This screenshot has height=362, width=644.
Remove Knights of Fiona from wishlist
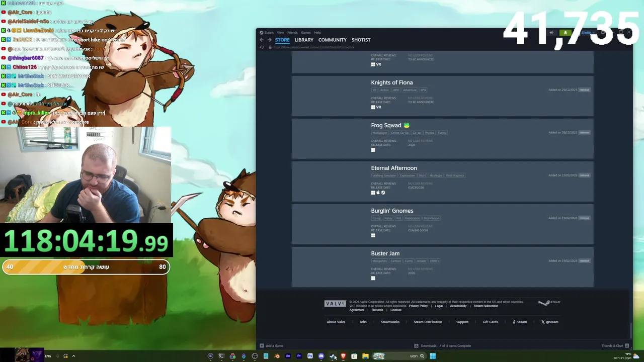584,90
